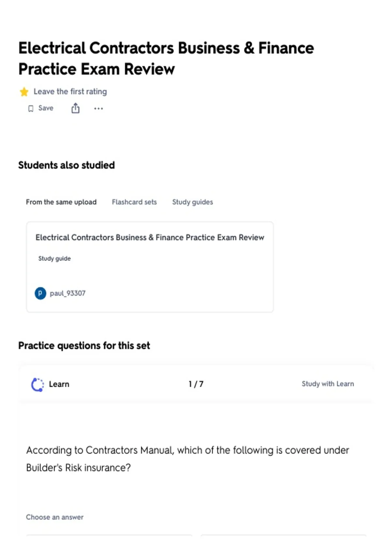Switch to the Flashcard sets tab
The image size is (392, 556).
pyautogui.click(x=134, y=202)
